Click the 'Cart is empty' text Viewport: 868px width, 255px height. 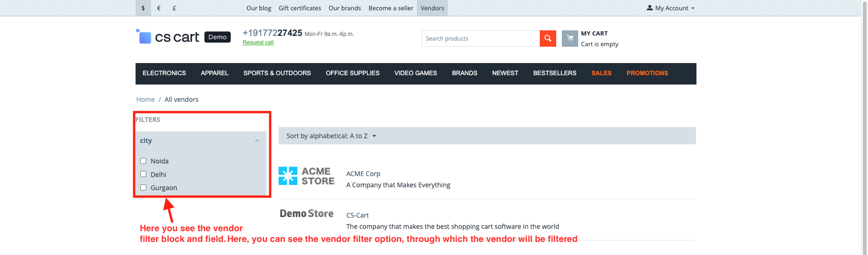[x=600, y=44]
